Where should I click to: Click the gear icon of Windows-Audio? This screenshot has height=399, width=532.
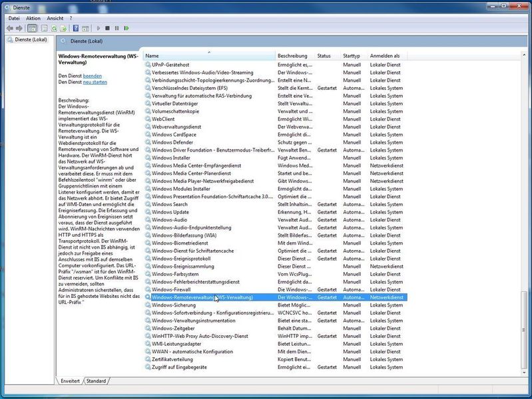(148, 219)
